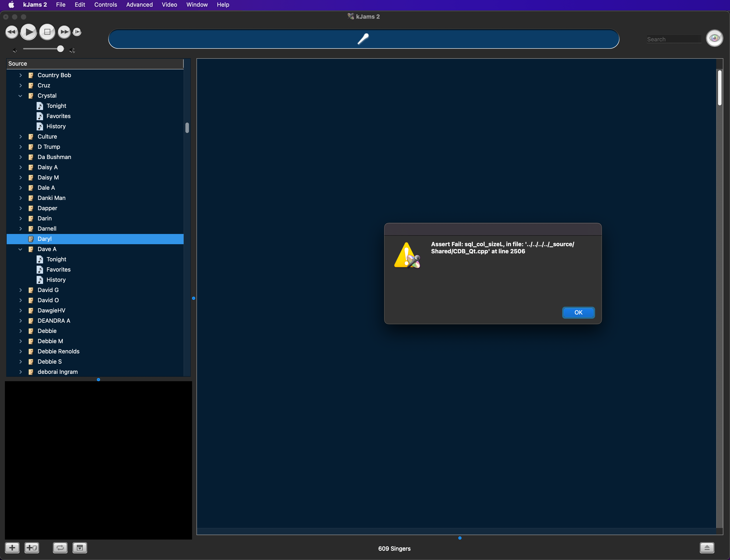
Task: Click the Search input field
Action: 673,39
